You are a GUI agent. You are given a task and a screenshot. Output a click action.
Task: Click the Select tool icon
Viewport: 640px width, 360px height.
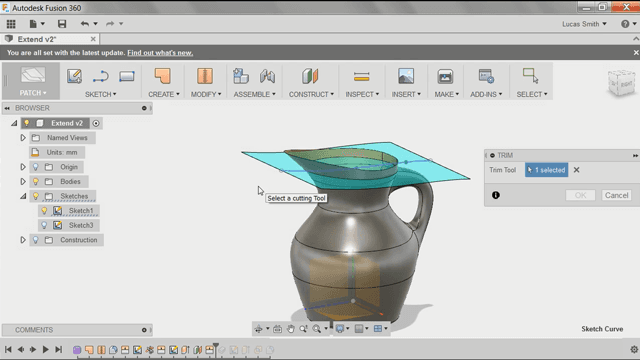(531, 76)
